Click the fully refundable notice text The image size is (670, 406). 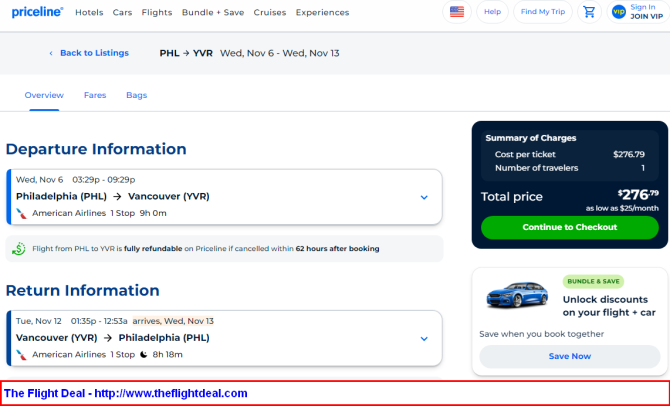(206, 249)
